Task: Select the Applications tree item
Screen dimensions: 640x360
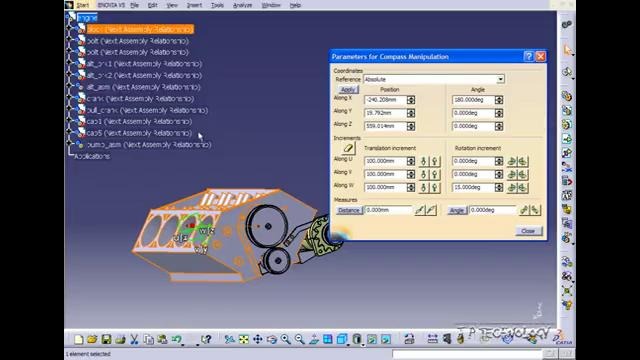Action: [x=92, y=156]
